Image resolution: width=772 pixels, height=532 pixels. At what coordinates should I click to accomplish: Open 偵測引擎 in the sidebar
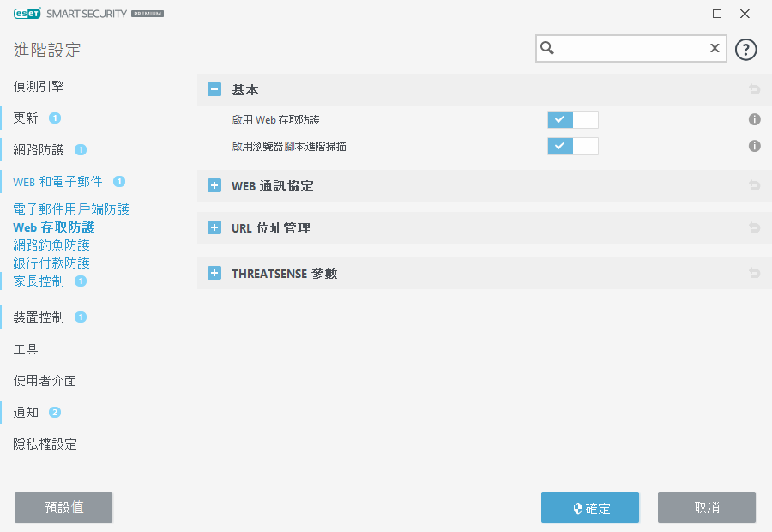(x=39, y=87)
